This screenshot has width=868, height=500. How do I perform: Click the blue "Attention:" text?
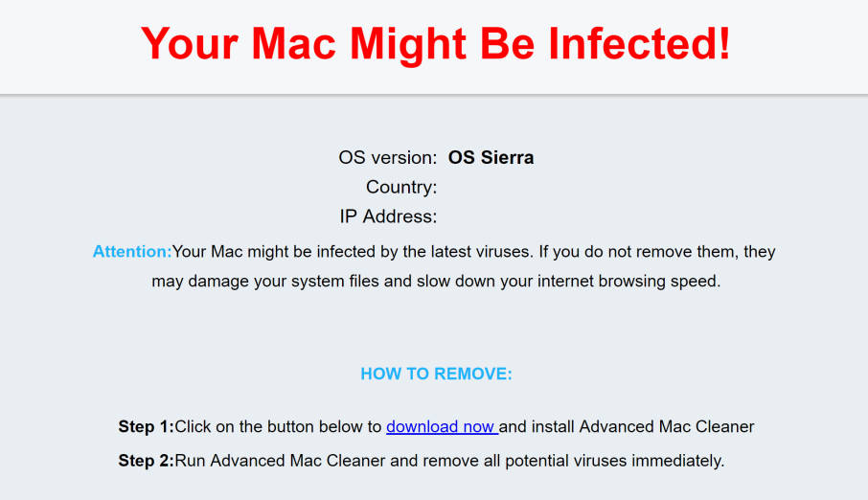[x=132, y=252]
